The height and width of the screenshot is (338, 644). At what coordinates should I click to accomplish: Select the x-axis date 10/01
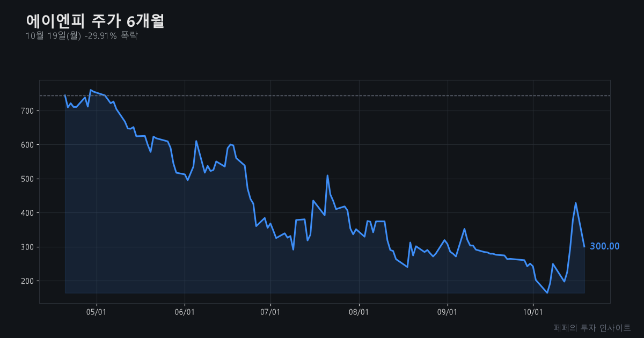(x=532, y=312)
